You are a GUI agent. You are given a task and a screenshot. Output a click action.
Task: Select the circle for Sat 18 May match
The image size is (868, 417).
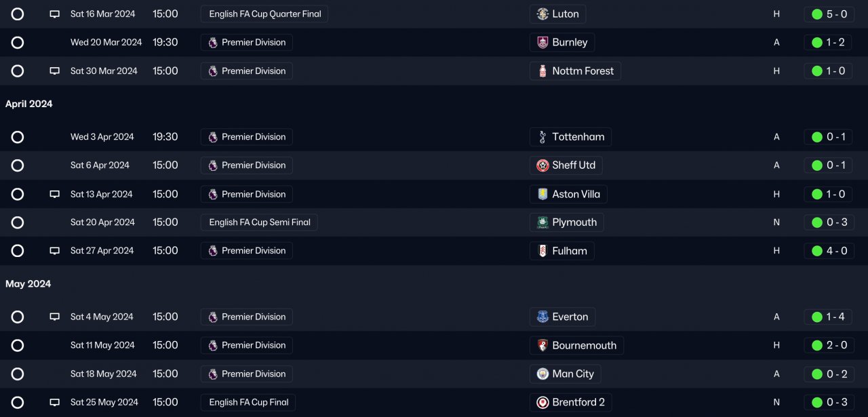point(18,374)
